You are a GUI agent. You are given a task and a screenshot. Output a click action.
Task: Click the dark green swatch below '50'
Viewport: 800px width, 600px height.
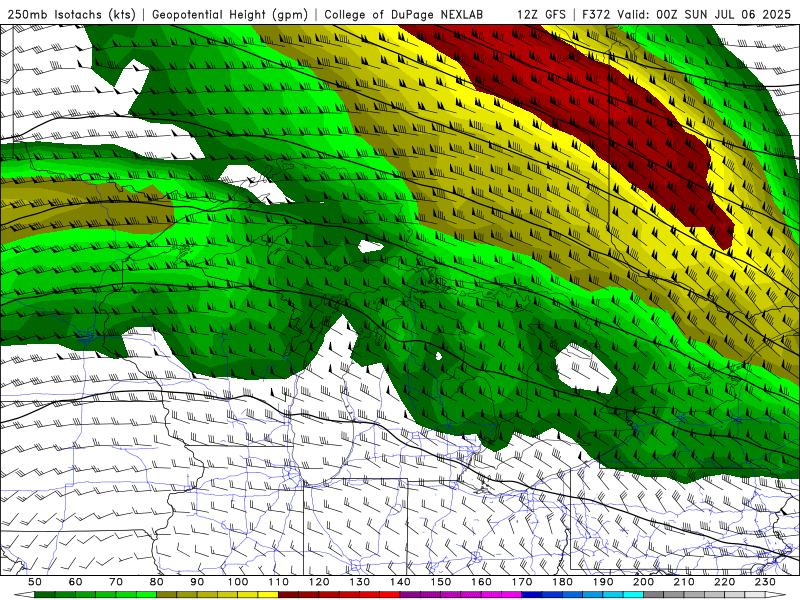45,595
